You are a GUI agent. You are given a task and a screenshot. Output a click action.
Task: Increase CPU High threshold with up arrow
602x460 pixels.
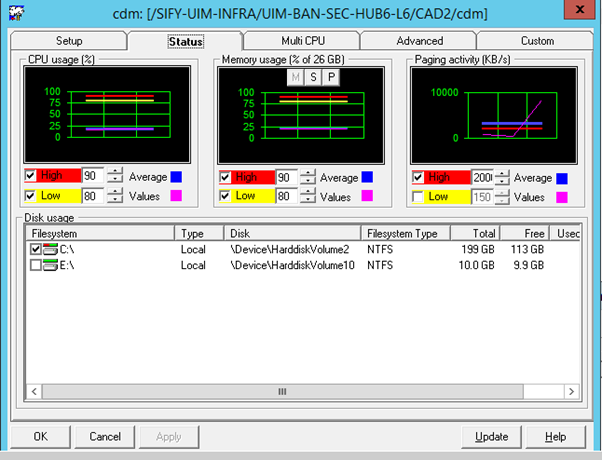pos(115,171)
